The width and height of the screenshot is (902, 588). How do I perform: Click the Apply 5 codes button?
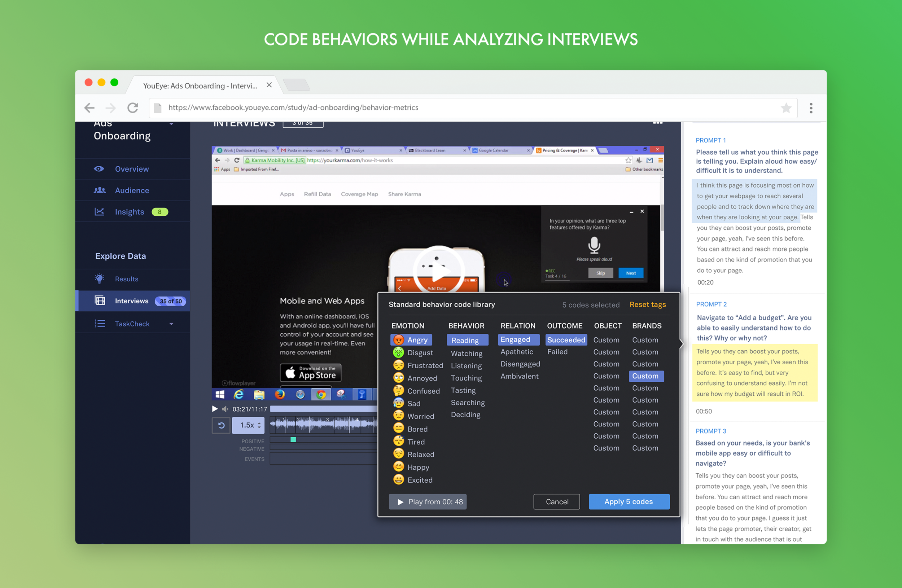[x=629, y=501]
